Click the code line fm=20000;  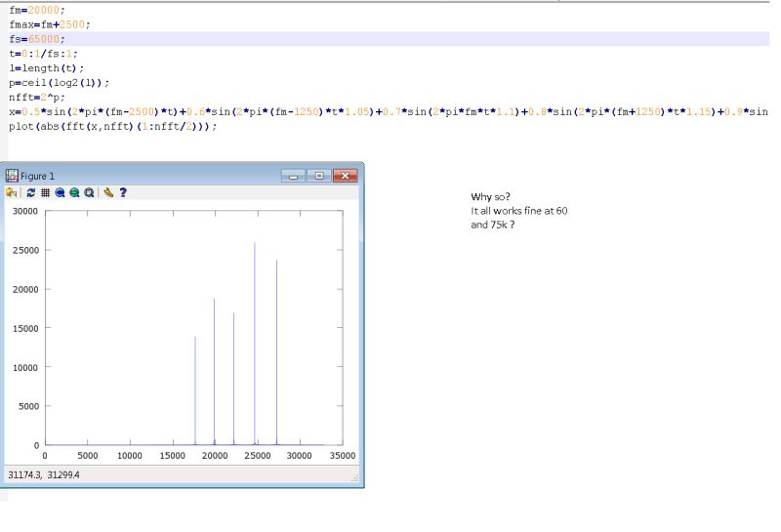coord(37,10)
